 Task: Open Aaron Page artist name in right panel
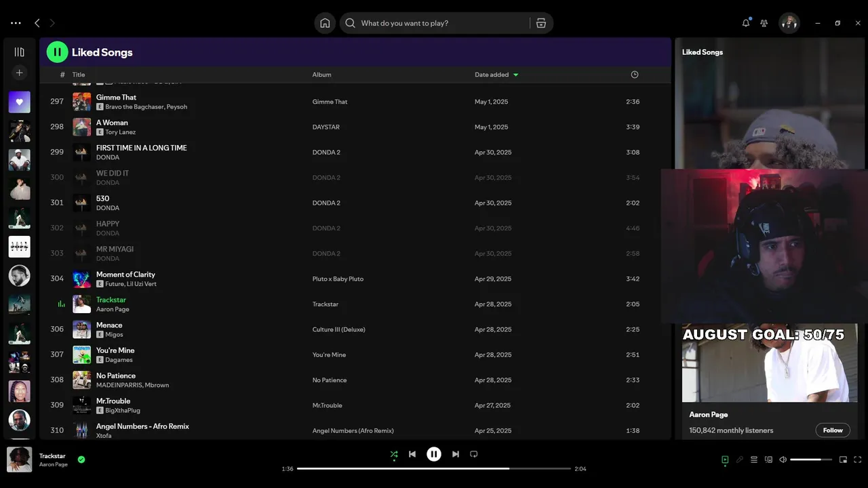pyautogui.click(x=709, y=415)
